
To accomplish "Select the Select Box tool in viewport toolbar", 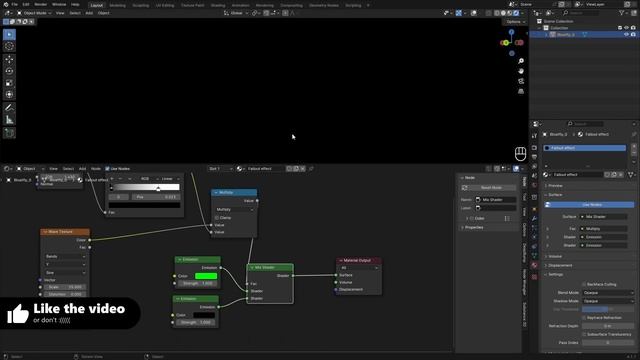I will pos(9,35).
